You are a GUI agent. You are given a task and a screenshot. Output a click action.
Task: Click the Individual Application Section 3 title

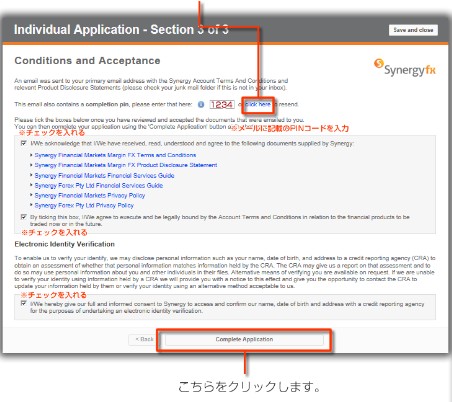click(121, 30)
